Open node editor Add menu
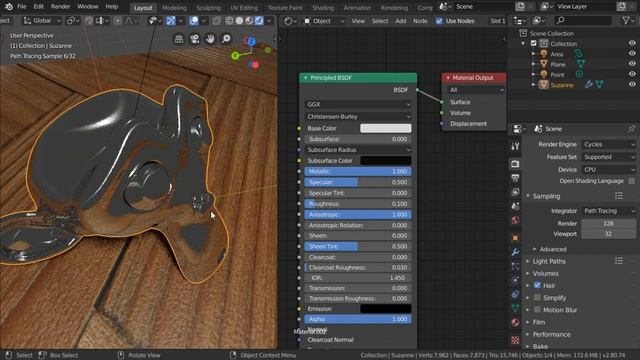This screenshot has width=640, height=360. pyautogui.click(x=401, y=21)
